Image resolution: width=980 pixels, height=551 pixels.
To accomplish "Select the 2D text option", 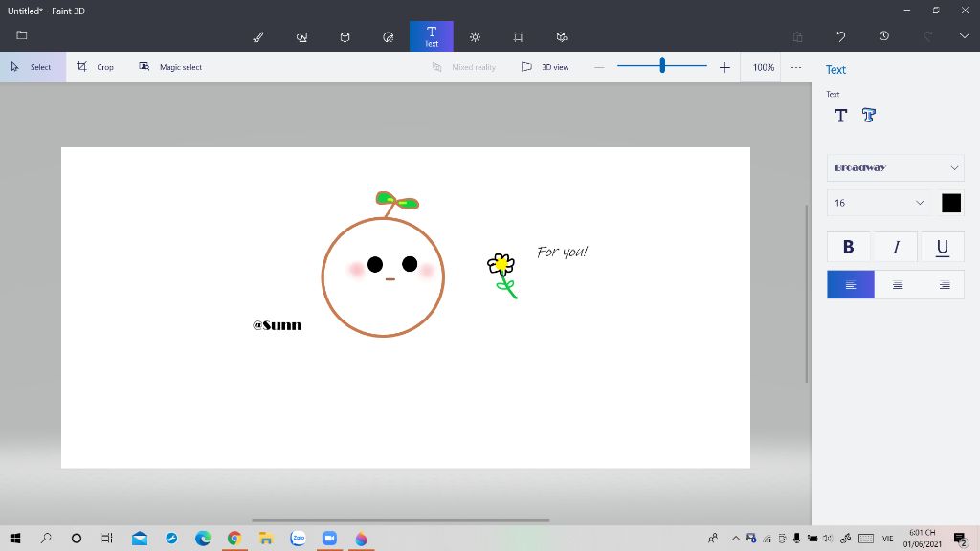I will 840,116.
